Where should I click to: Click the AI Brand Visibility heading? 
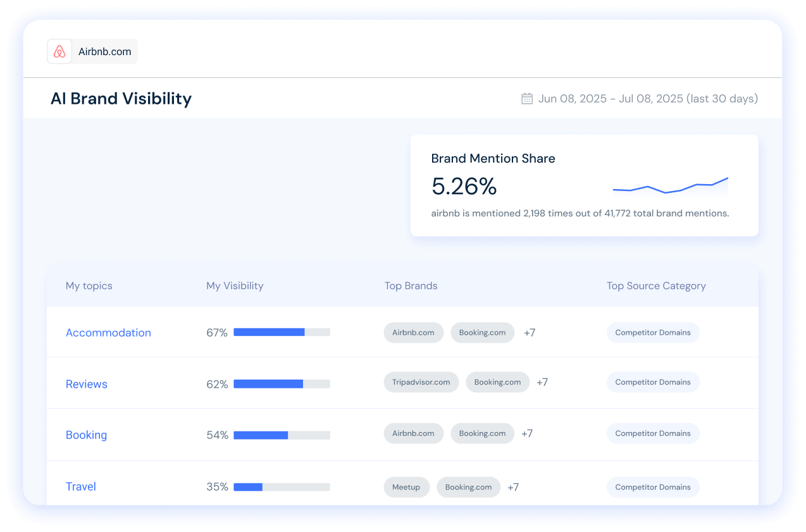coord(121,99)
